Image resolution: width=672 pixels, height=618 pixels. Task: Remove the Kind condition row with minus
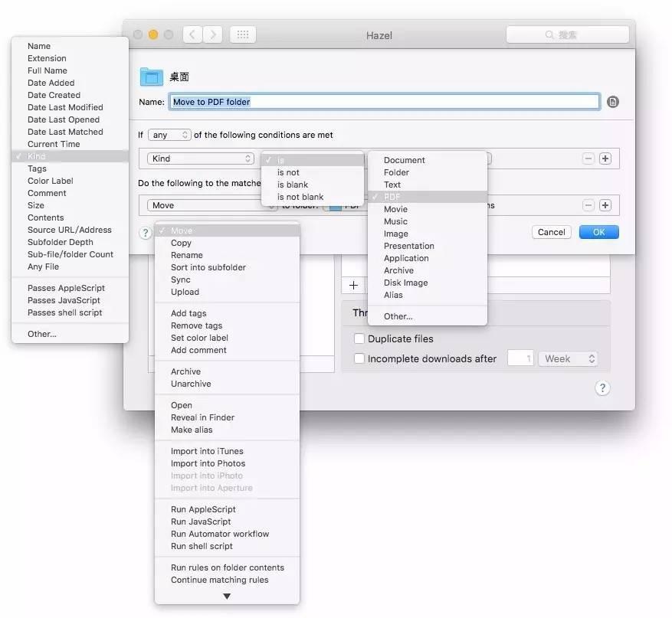pyautogui.click(x=588, y=159)
